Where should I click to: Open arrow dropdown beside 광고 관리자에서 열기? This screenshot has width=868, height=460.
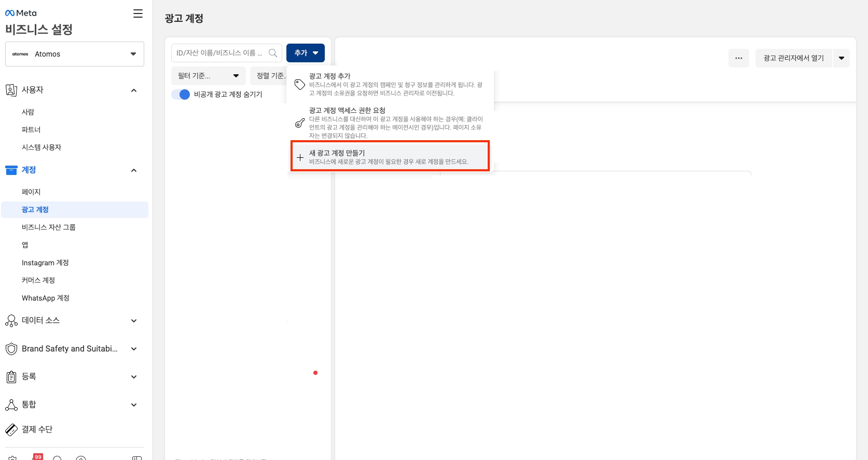click(x=841, y=58)
